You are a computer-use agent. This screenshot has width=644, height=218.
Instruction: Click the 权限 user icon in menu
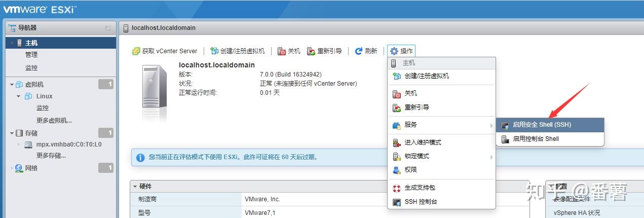tap(397, 170)
